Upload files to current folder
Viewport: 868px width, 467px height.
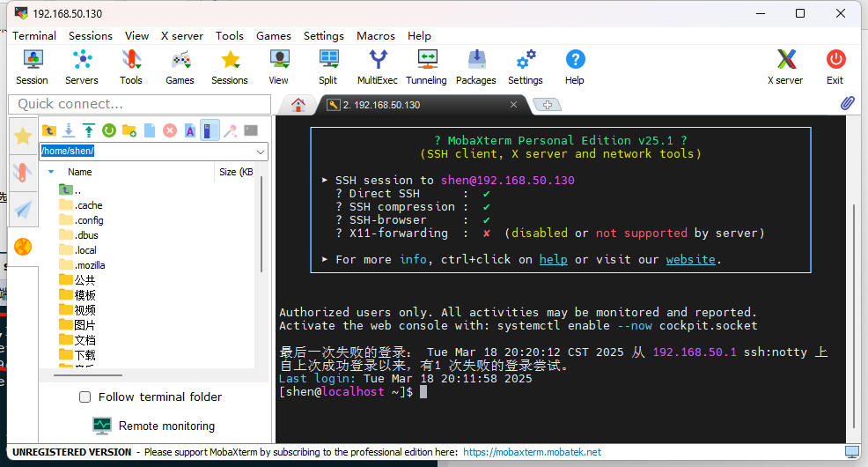click(x=89, y=130)
